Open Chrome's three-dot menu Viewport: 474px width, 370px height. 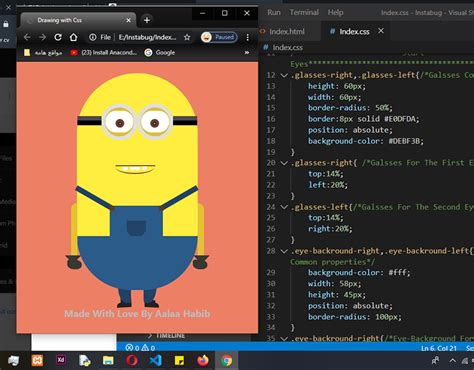click(247, 37)
